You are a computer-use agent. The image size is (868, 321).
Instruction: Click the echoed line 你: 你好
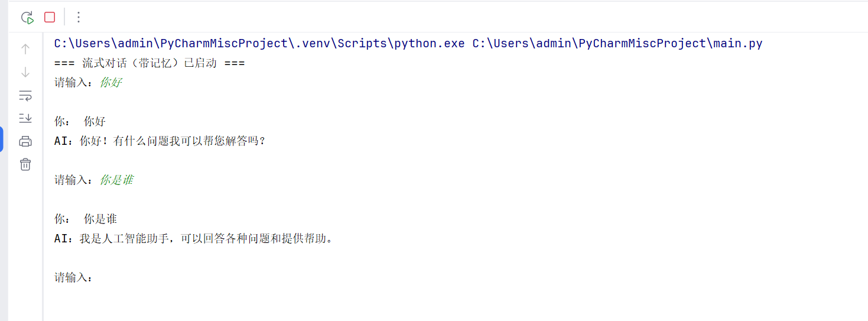80,121
